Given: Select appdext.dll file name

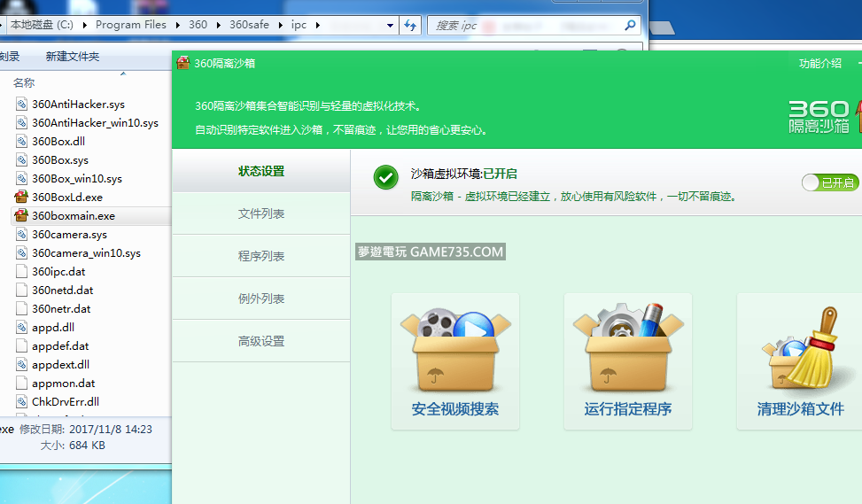Looking at the screenshot, I should [x=60, y=364].
